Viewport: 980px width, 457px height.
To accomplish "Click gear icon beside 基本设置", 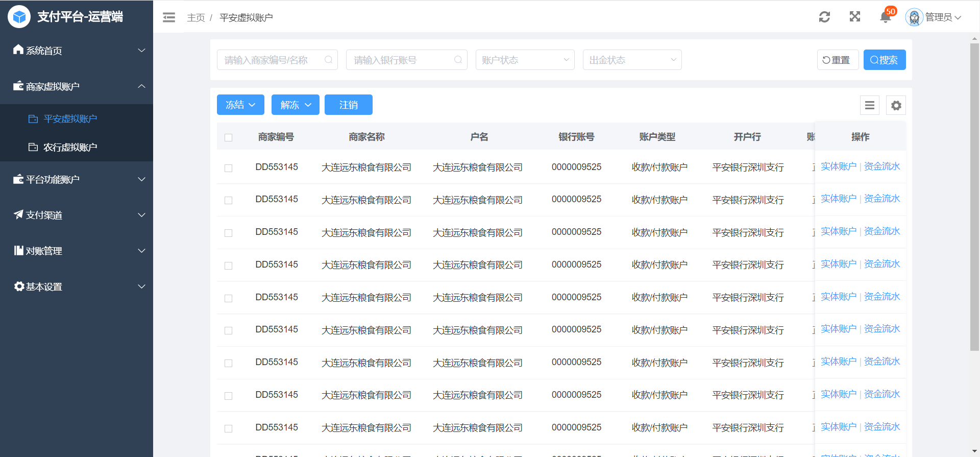I will tap(19, 286).
